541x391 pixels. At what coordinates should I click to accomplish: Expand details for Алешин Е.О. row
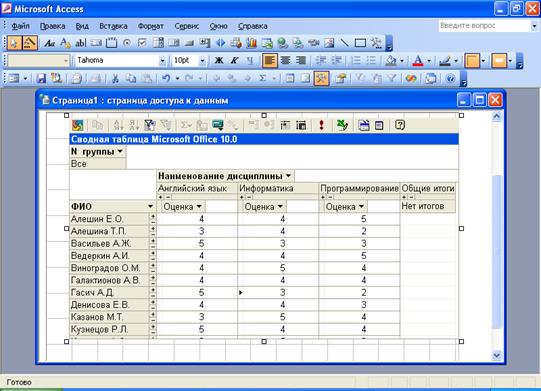click(x=153, y=216)
